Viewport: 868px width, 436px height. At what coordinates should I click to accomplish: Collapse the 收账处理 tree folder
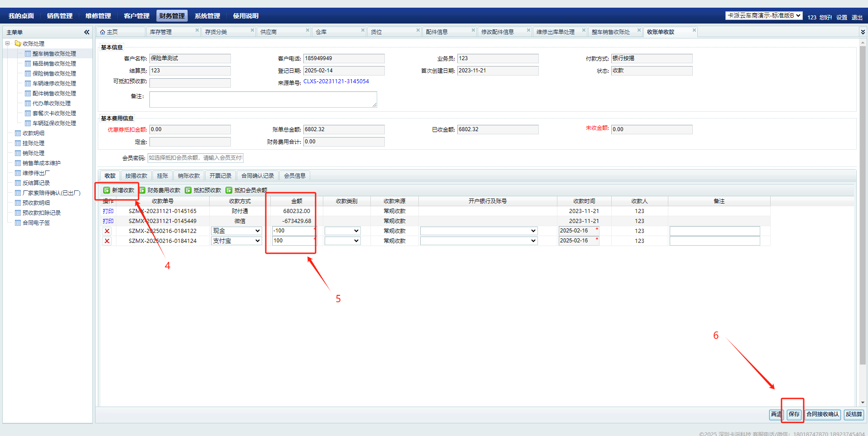8,43
